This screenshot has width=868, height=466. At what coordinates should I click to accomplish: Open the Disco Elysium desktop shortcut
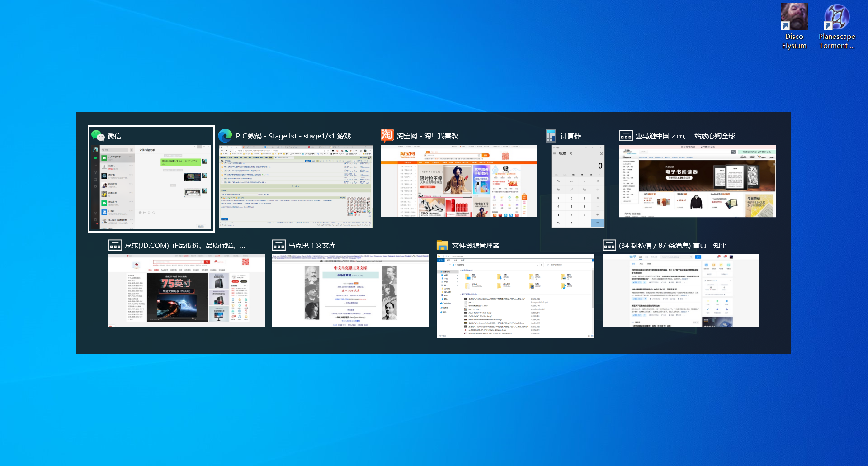tap(794, 27)
